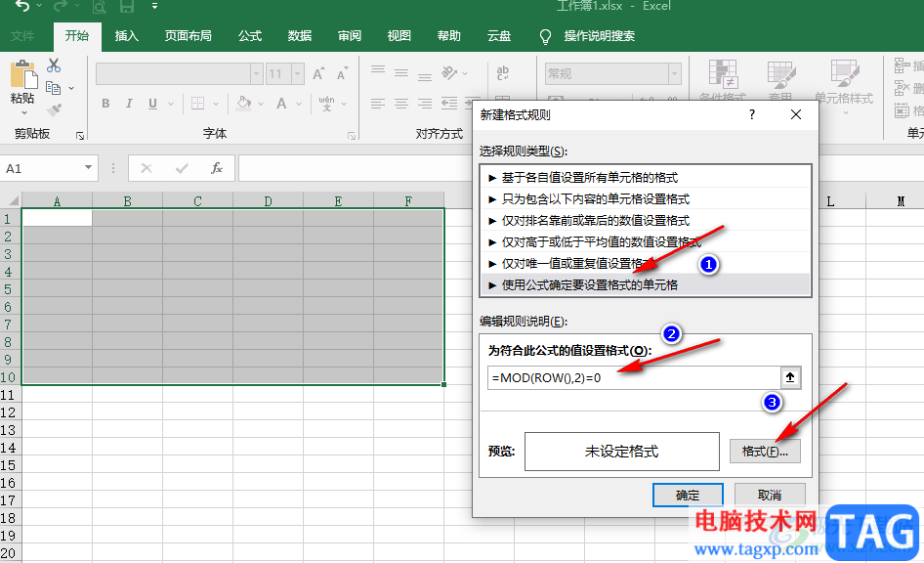Click the Align Right icon
The image size is (924, 563).
tap(425, 104)
